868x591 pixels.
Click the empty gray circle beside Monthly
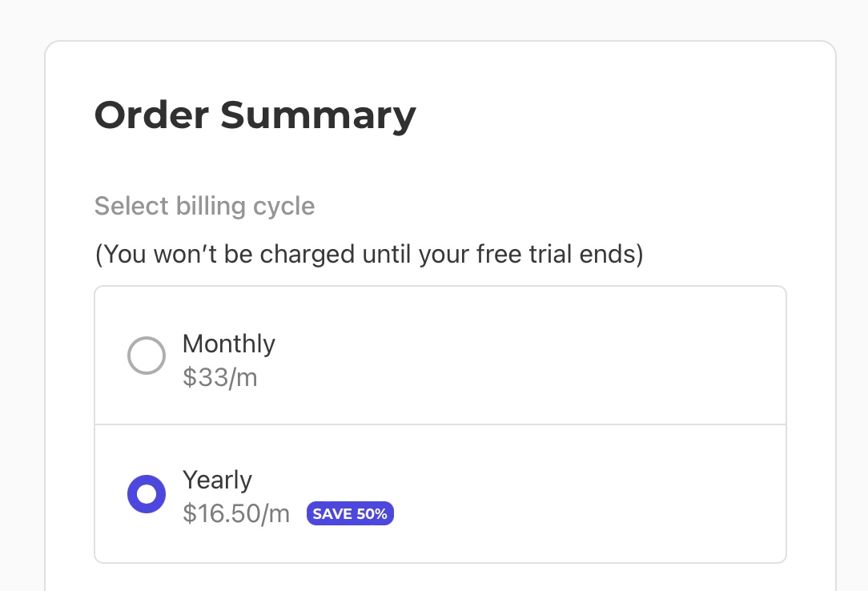pos(147,356)
